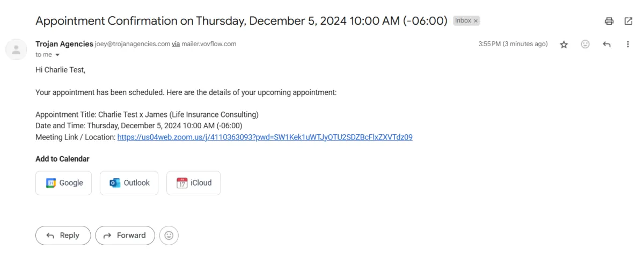Click the 3:55 PM timestamp
The width and height of the screenshot is (644, 257).
[x=513, y=44]
